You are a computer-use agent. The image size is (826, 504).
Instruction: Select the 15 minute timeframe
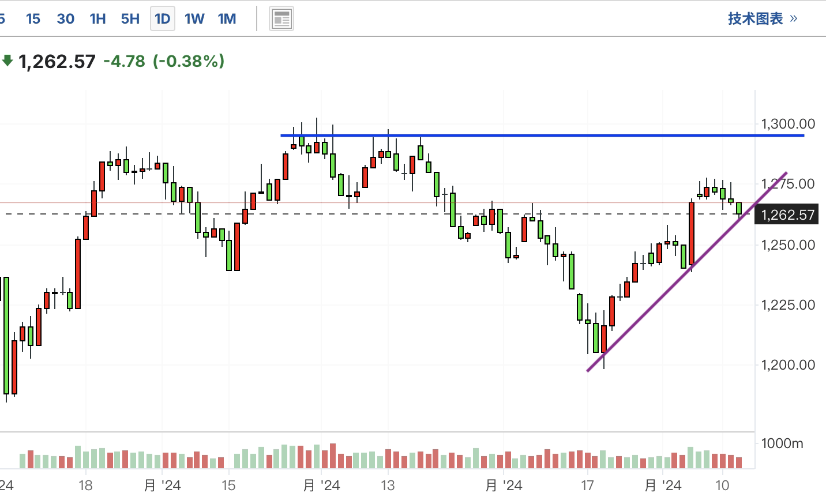coord(33,19)
